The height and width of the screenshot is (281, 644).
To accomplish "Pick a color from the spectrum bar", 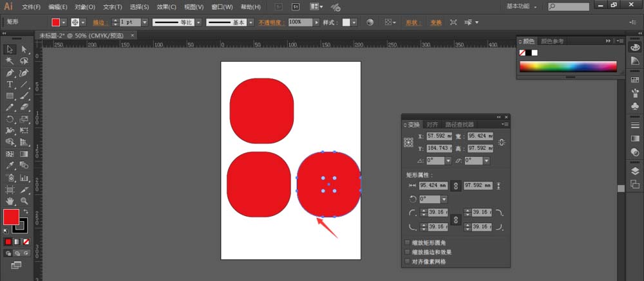I will [568, 66].
